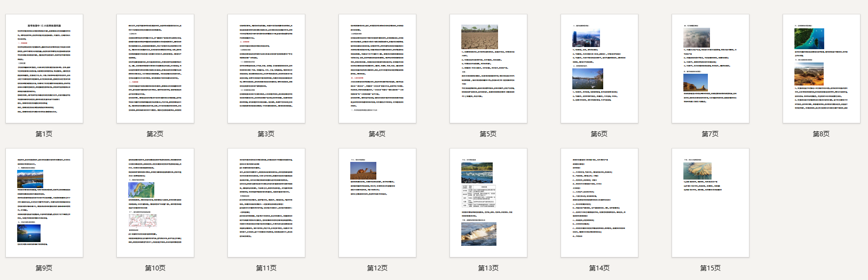Viewport: 868px width, 280px height.
Task: Click the 第1页 label
Action: [44, 134]
